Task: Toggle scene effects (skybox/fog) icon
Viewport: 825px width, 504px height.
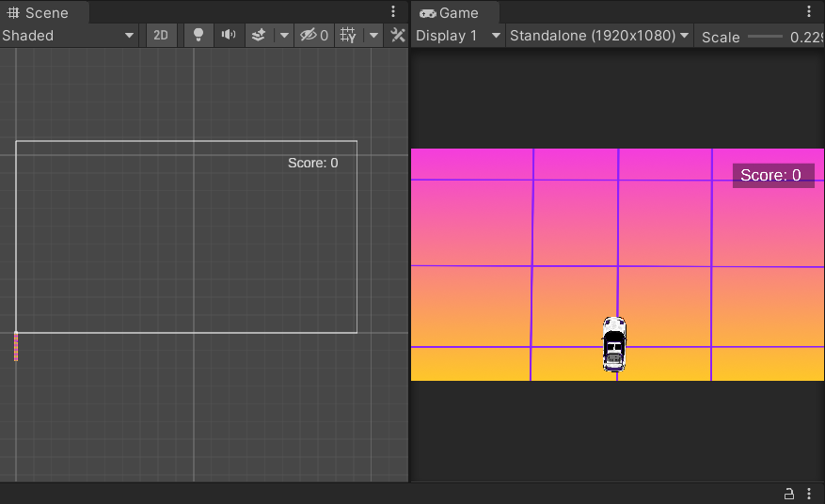Action: (x=259, y=36)
